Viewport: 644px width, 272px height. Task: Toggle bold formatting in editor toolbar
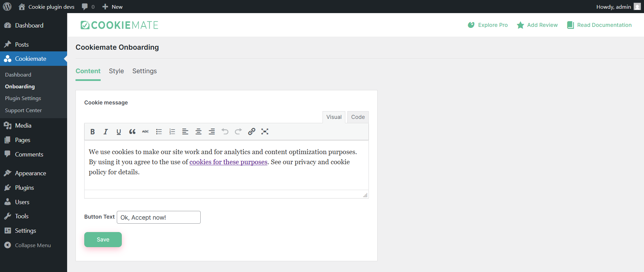[x=93, y=132]
